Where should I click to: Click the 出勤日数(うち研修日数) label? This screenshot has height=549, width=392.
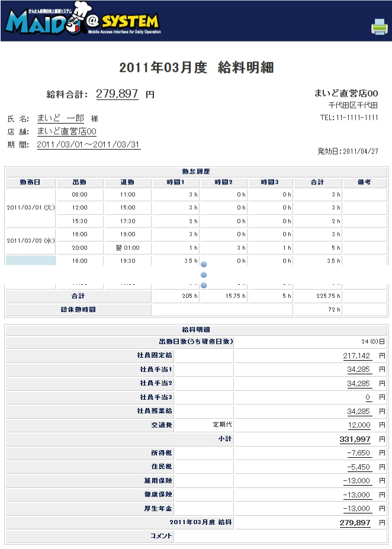196,342
